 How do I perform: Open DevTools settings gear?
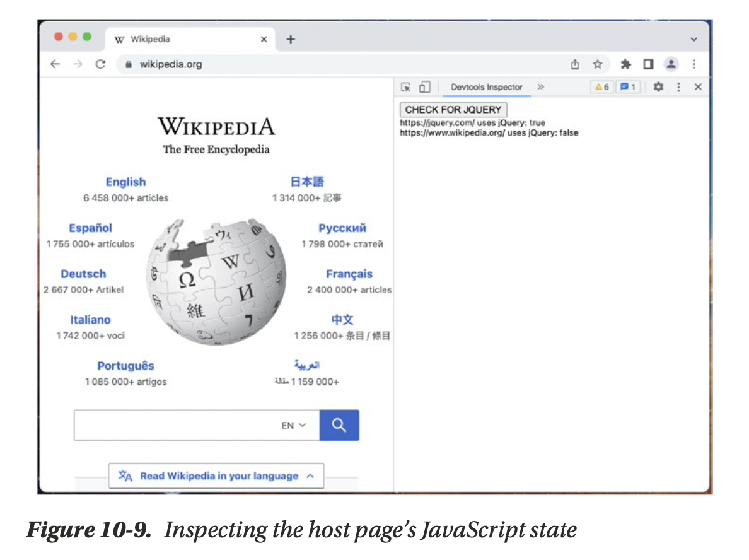point(658,87)
